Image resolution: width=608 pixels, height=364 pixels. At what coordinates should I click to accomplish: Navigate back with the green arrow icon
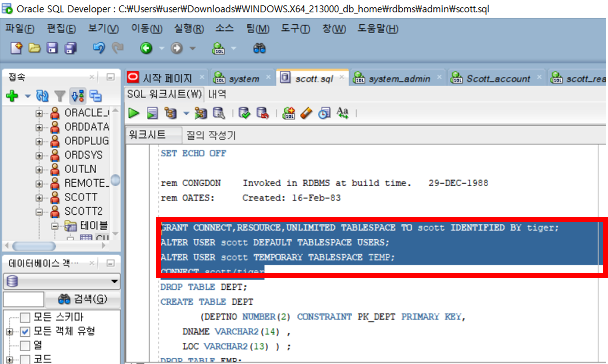(x=146, y=48)
